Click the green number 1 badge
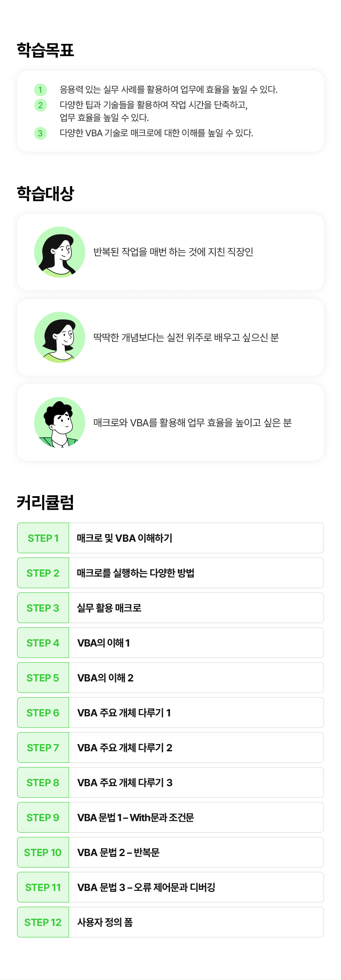 coord(40,90)
